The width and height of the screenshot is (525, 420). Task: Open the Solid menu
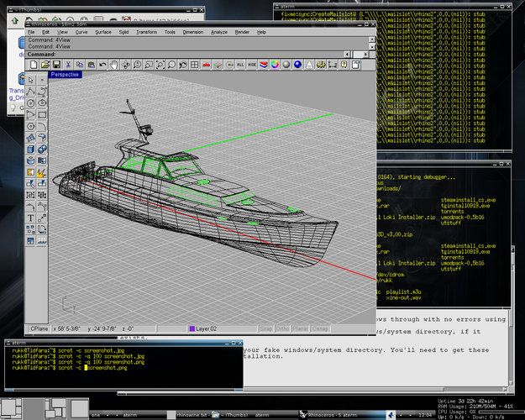coord(123,32)
